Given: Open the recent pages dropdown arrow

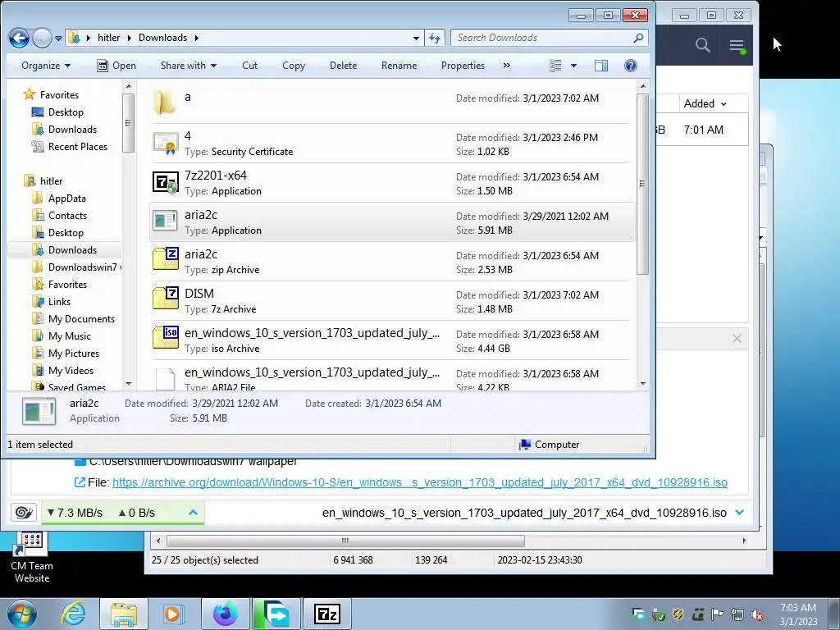Looking at the screenshot, I should 58,38.
